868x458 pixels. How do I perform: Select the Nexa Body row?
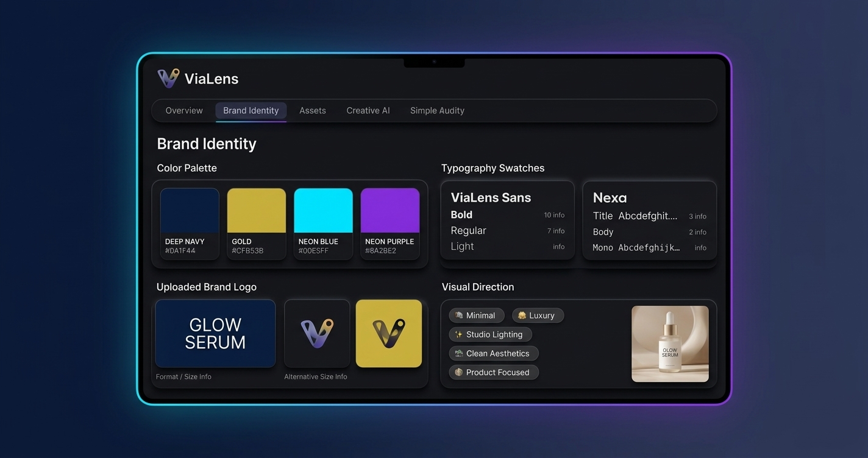coord(649,232)
